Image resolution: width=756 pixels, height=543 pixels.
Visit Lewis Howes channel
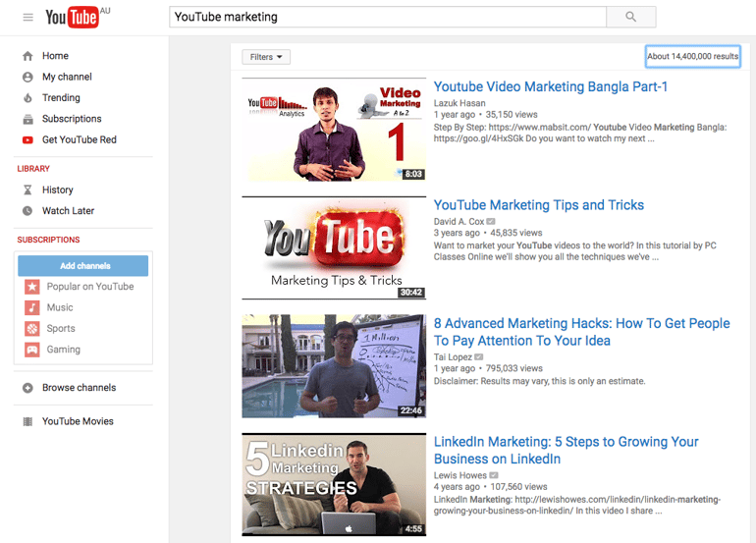point(459,475)
